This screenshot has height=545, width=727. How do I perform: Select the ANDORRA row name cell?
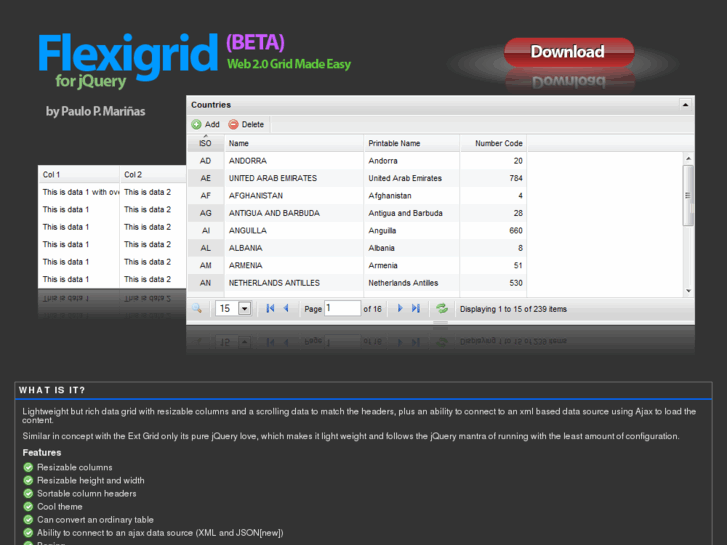(294, 161)
